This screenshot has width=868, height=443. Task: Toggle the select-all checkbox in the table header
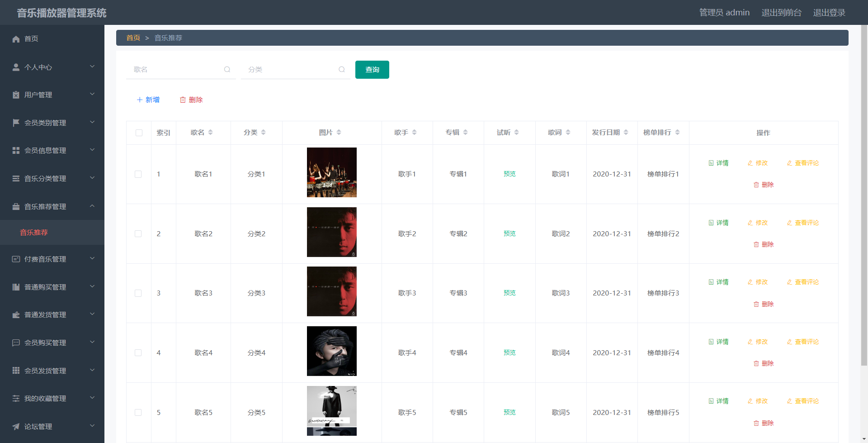tap(138, 133)
